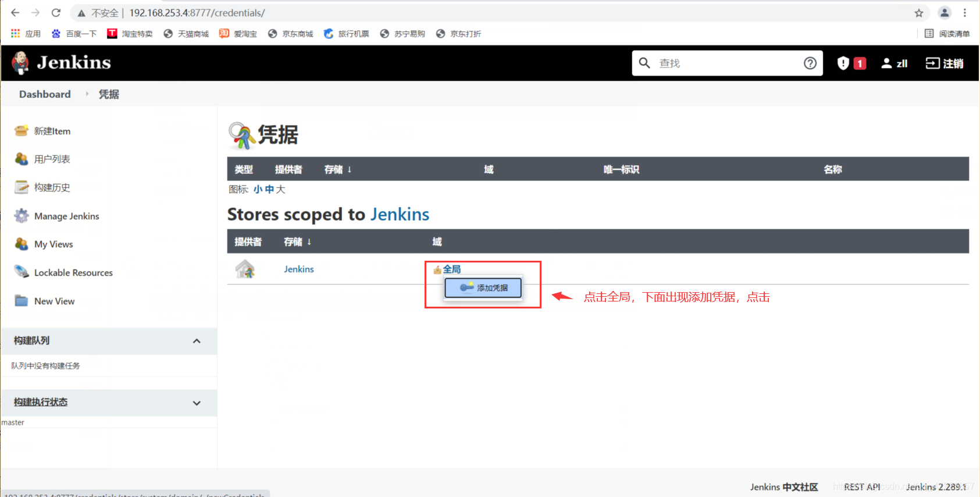The image size is (980, 497).
Task: Click the Jenkins store provider icon
Action: click(245, 269)
